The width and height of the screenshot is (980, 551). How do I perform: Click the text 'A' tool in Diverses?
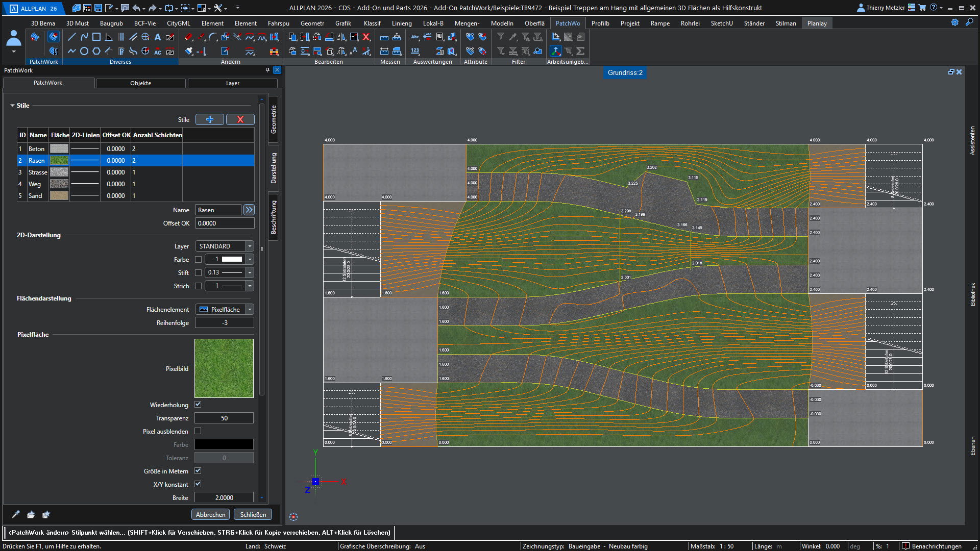pyautogui.click(x=158, y=37)
